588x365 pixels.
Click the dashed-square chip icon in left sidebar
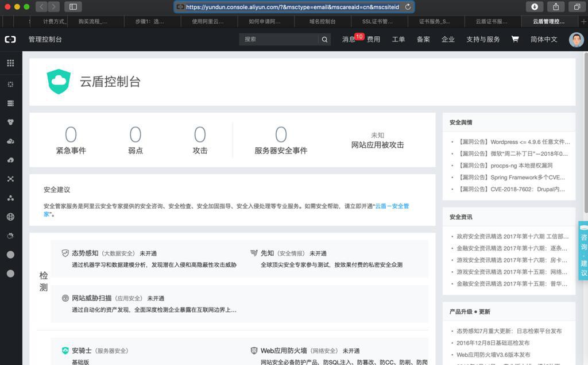tap(10, 84)
